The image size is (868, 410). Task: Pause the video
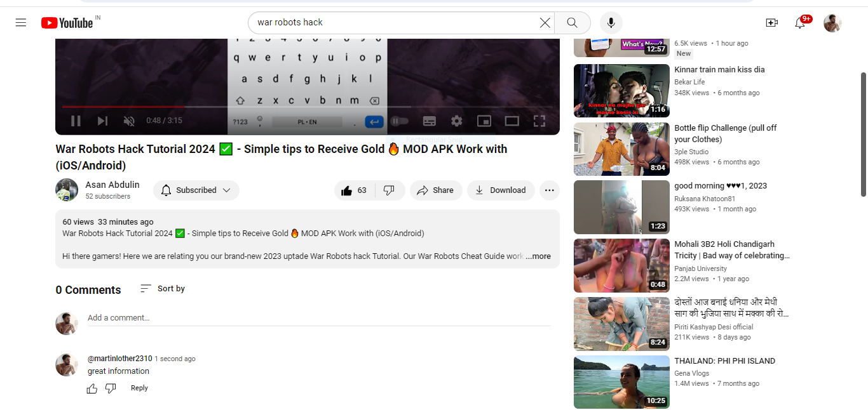(x=76, y=121)
